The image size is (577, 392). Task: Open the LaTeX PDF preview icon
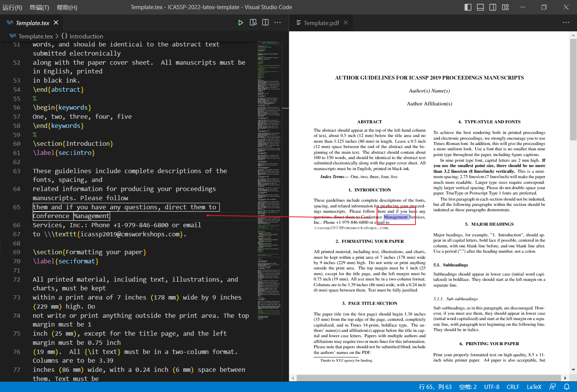pos(253,23)
